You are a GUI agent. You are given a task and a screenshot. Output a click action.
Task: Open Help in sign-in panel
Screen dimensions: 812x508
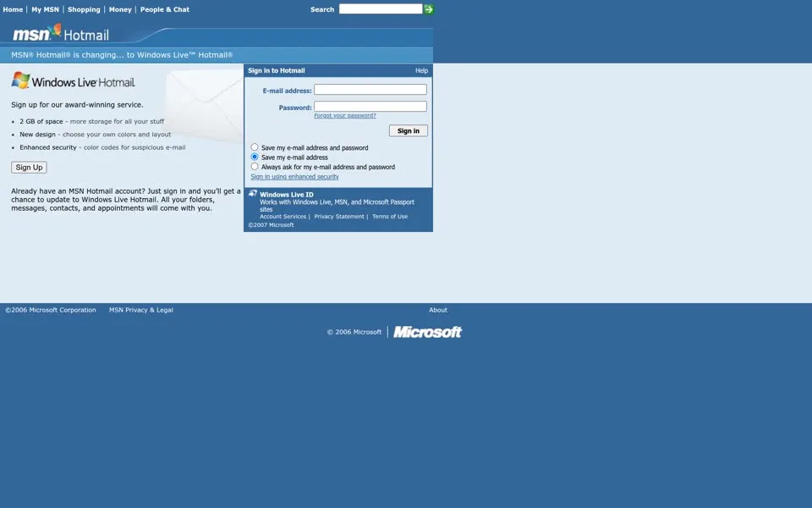(421, 70)
